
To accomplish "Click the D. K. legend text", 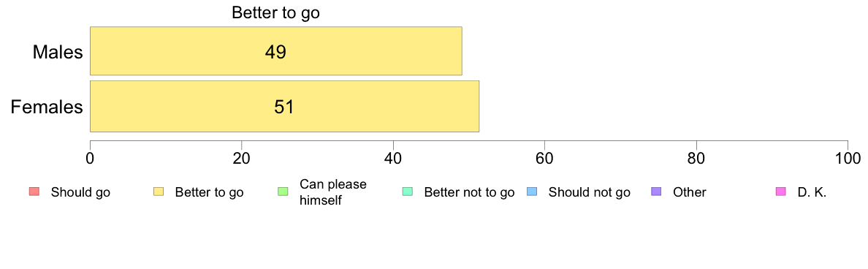I will 812,193.
